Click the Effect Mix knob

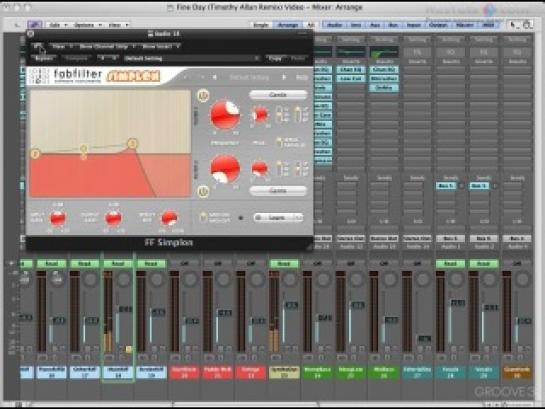pyautogui.click(x=169, y=219)
